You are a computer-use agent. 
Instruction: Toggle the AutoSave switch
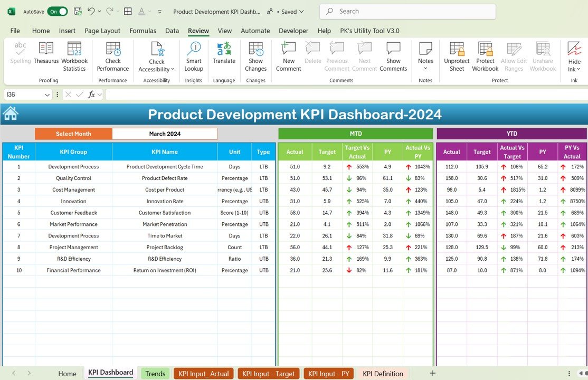57,11
